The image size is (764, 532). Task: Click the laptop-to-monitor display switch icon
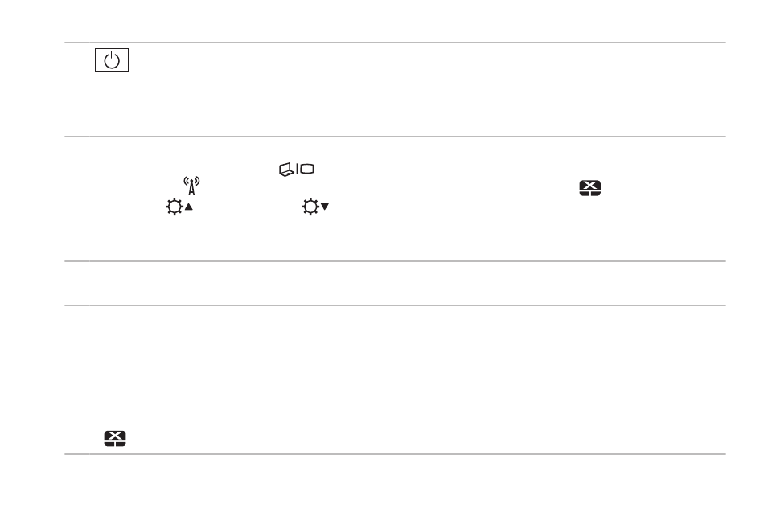tap(296, 169)
